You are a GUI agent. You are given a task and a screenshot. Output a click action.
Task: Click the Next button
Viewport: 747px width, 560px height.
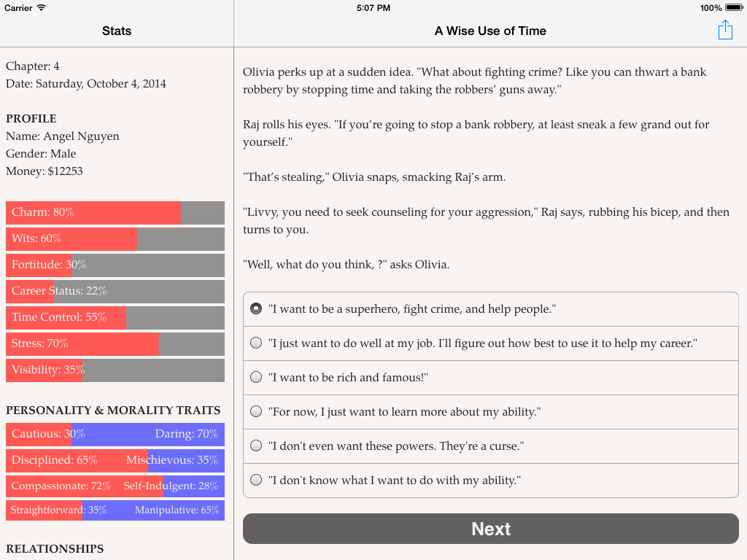pyautogui.click(x=491, y=529)
